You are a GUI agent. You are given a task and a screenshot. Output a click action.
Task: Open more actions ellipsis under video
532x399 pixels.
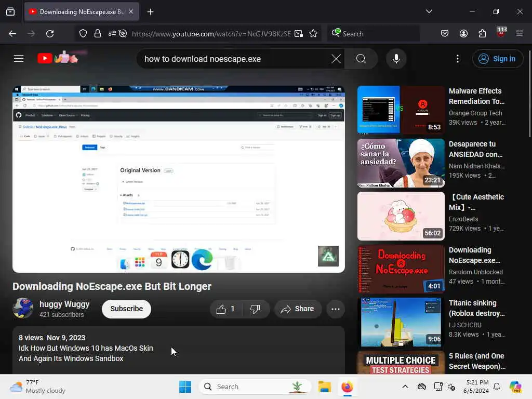(x=335, y=309)
